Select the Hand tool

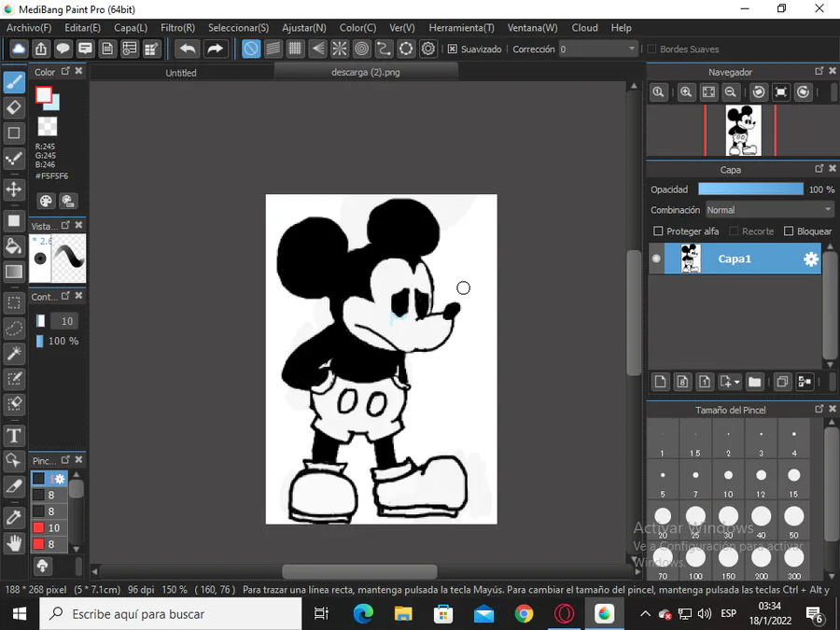tap(14, 543)
